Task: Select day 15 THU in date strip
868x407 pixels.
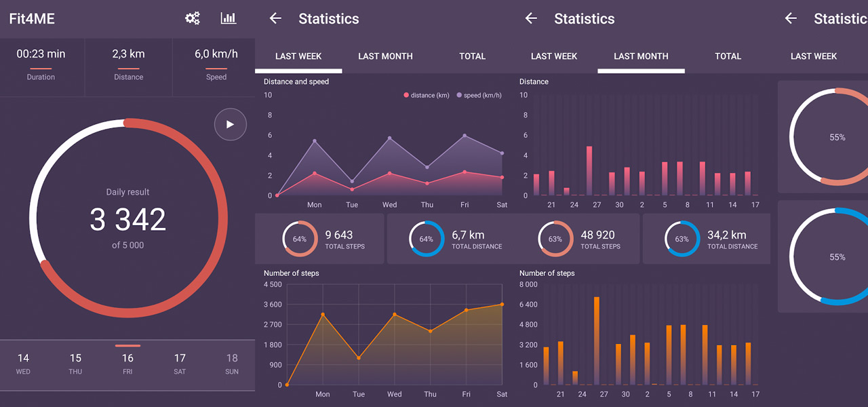Action: coord(75,364)
